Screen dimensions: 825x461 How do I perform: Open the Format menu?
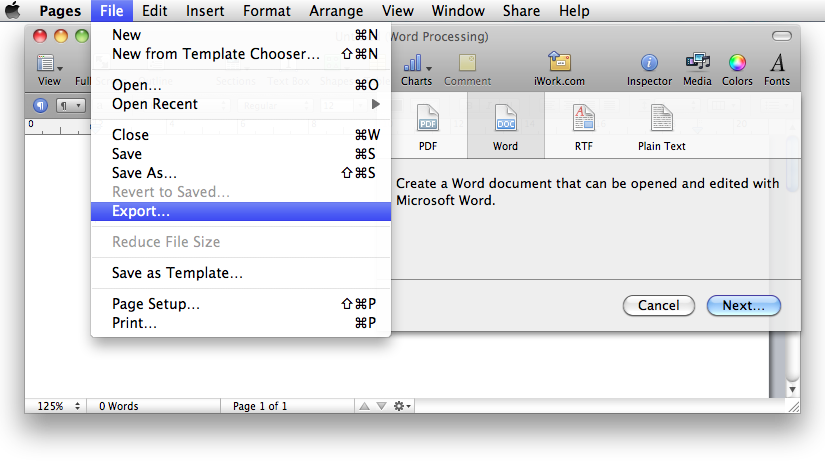point(267,11)
